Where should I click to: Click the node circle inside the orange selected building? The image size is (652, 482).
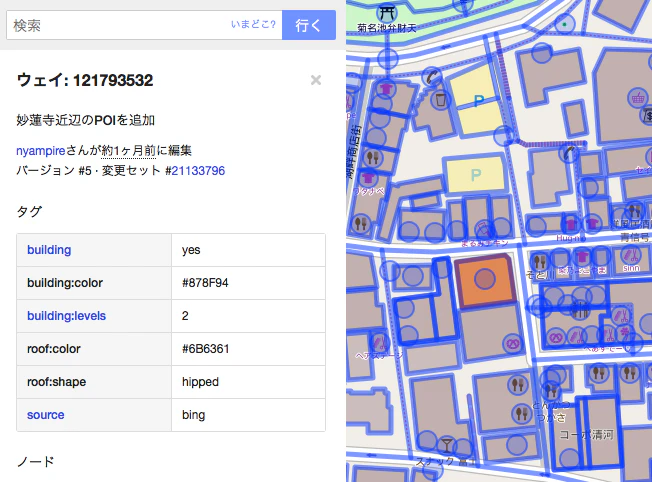point(484,279)
